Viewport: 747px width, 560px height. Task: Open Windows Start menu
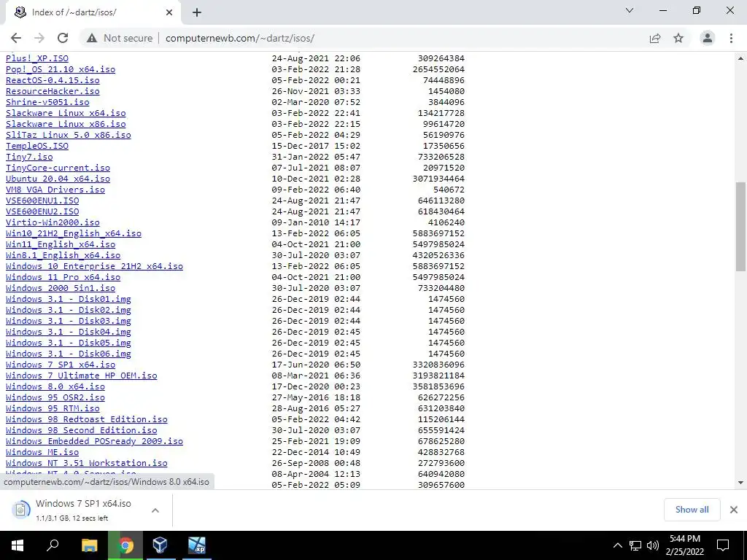18,545
